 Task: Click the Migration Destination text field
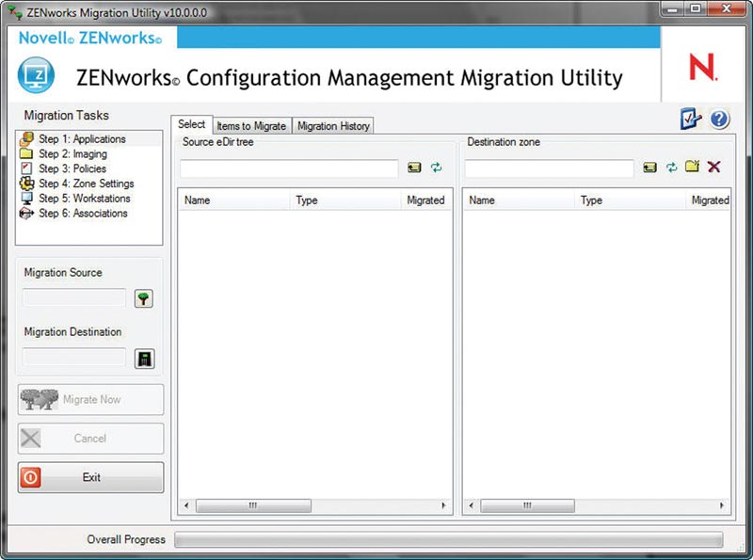point(74,358)
